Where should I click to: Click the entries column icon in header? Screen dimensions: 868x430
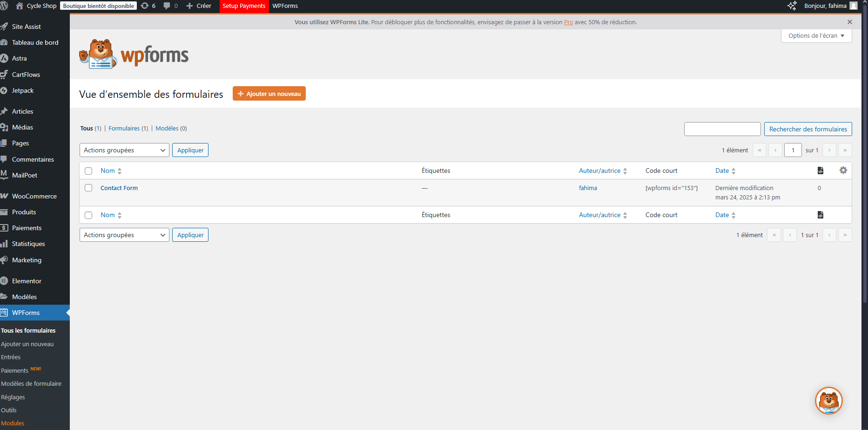click(821, 171)
